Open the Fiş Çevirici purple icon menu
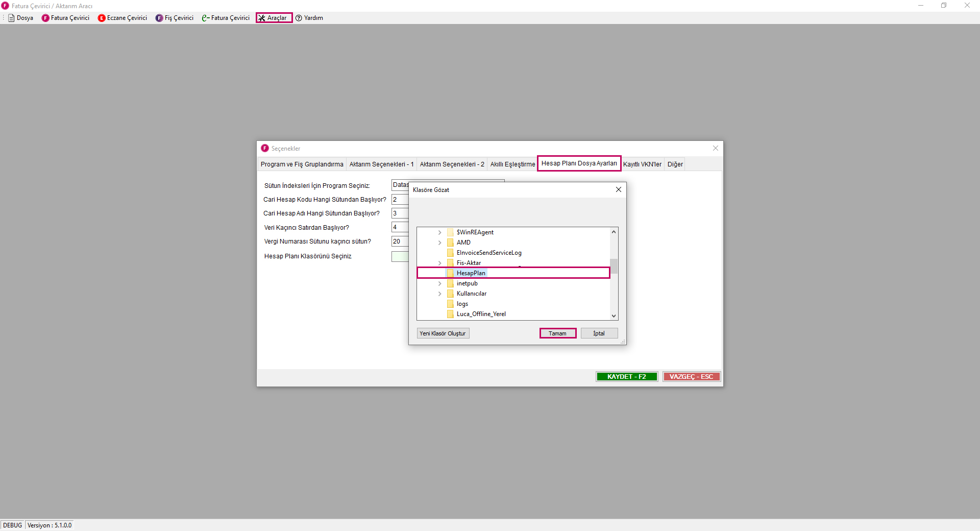 click(159, 18)
